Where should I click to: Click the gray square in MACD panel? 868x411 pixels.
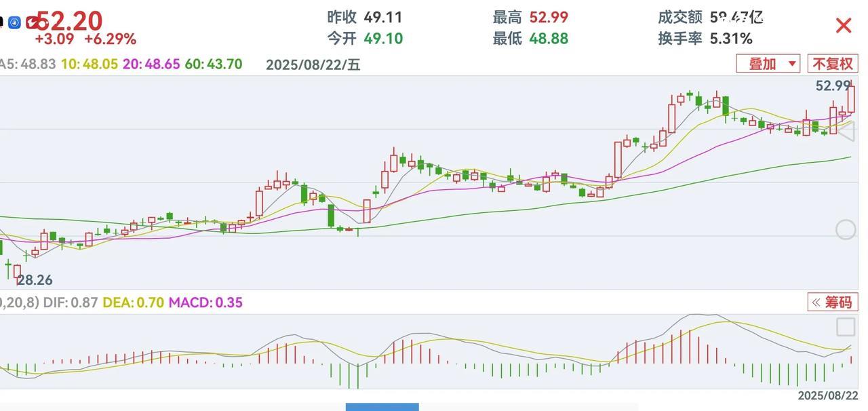[x=845, y=327]
